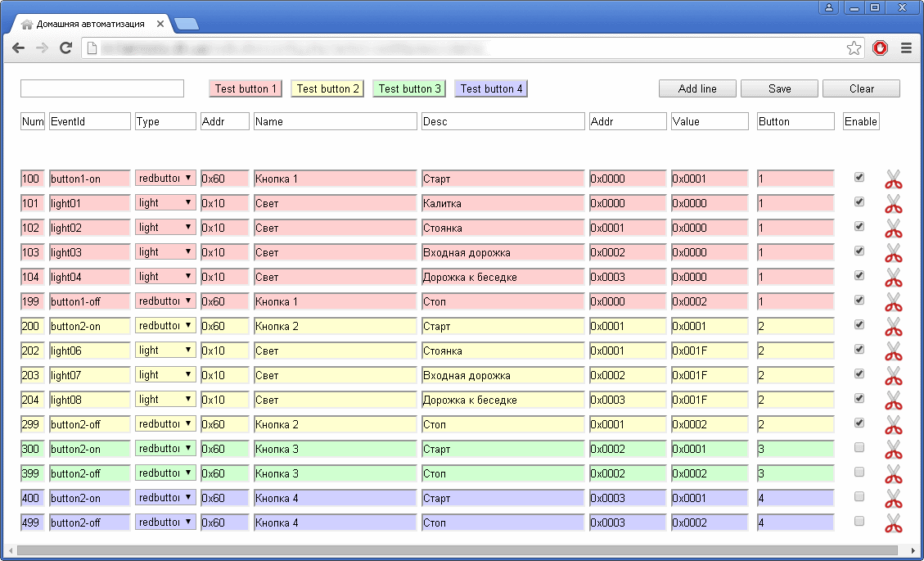Open the Type dropdown on row 499

point(165,522)
